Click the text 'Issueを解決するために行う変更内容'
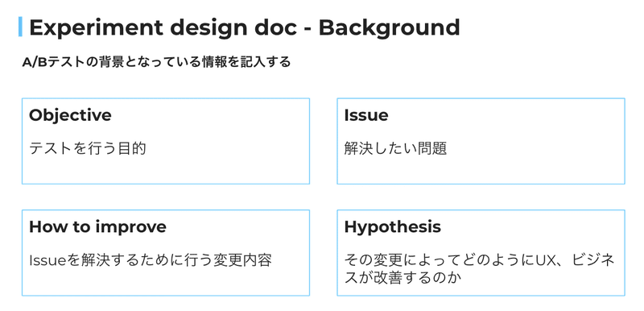Image resolution: width=644 pixels, height=311 pixels. click(151, 260)
